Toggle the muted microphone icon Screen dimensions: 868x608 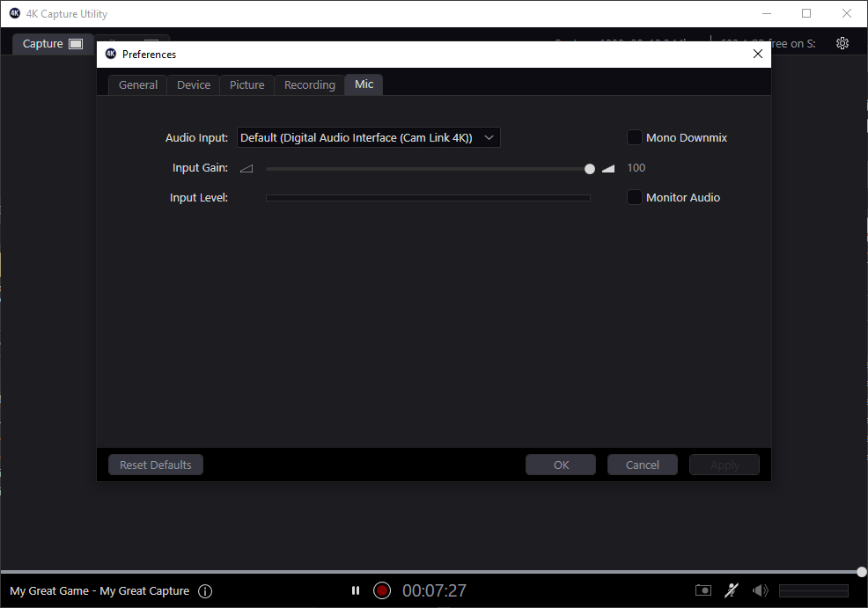point(732,590)
